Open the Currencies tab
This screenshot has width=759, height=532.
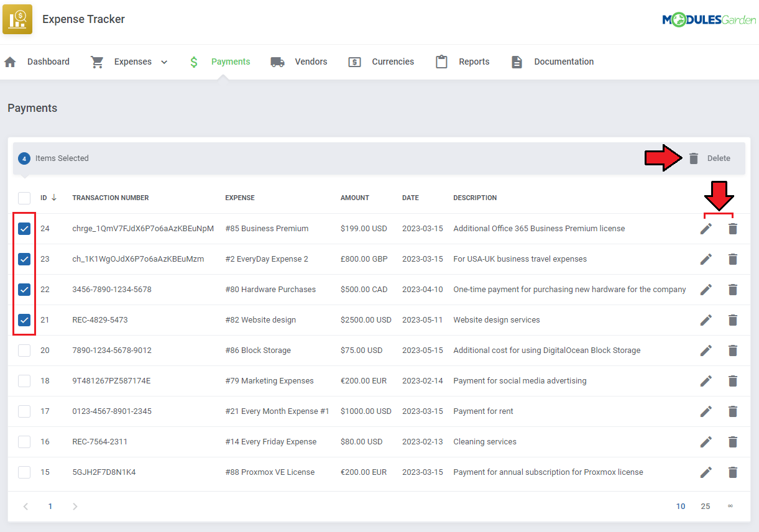coord(381,62)
